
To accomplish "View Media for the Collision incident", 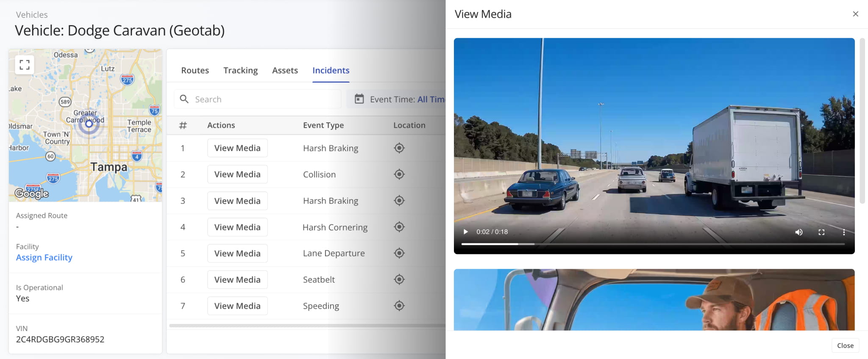I will coord(237,174).
